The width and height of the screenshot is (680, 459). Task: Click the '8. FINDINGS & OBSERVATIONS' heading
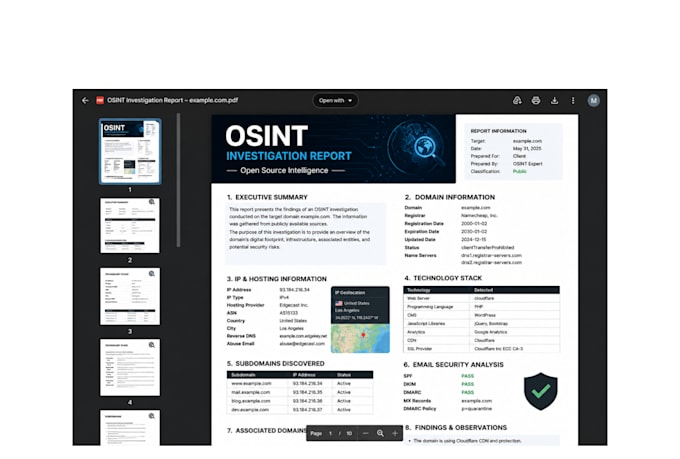(456, 428)
